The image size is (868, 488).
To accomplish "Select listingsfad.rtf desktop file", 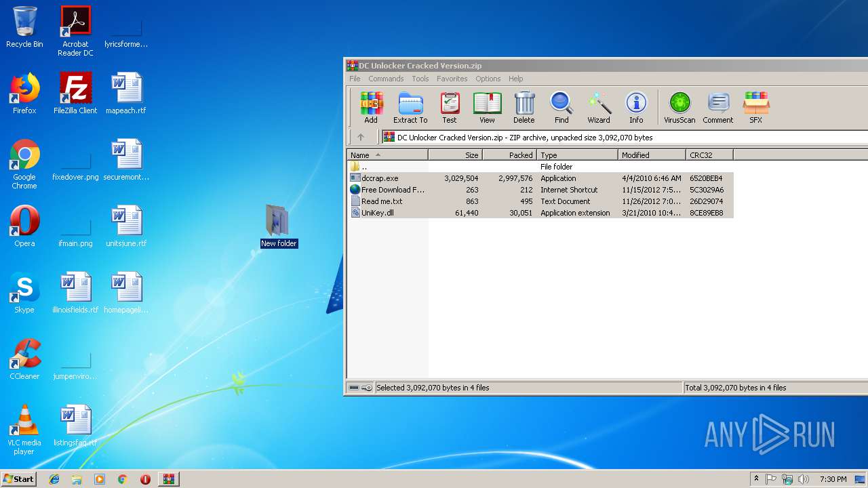I will pos(75,426).
